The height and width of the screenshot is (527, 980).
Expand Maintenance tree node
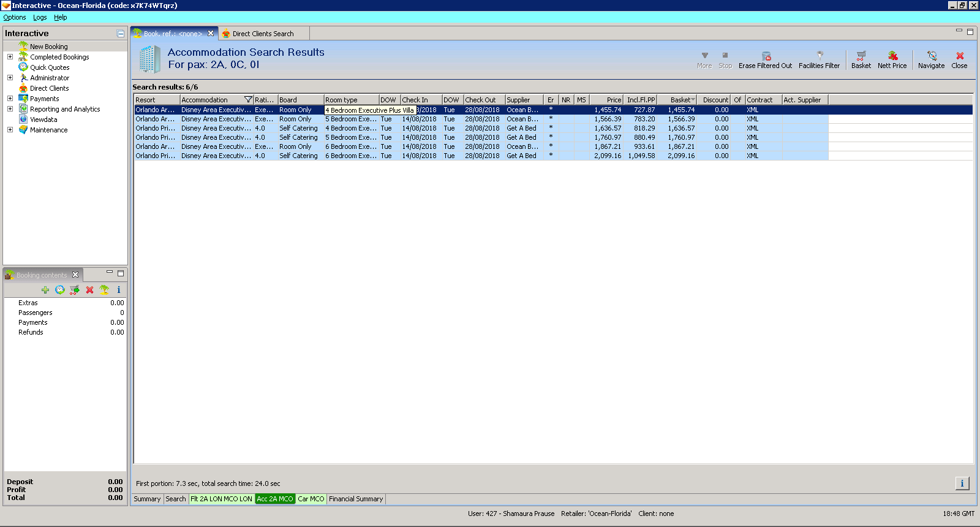pos(10,129)
